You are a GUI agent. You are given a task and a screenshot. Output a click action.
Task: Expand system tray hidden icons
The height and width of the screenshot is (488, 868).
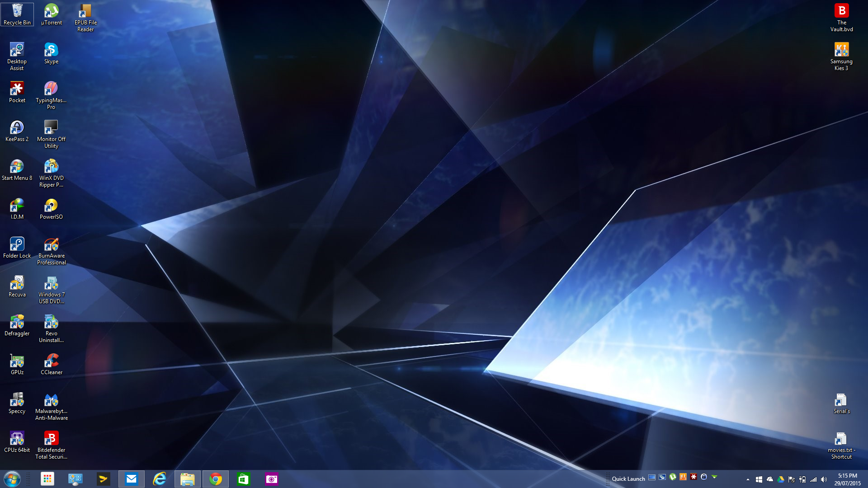748,479
